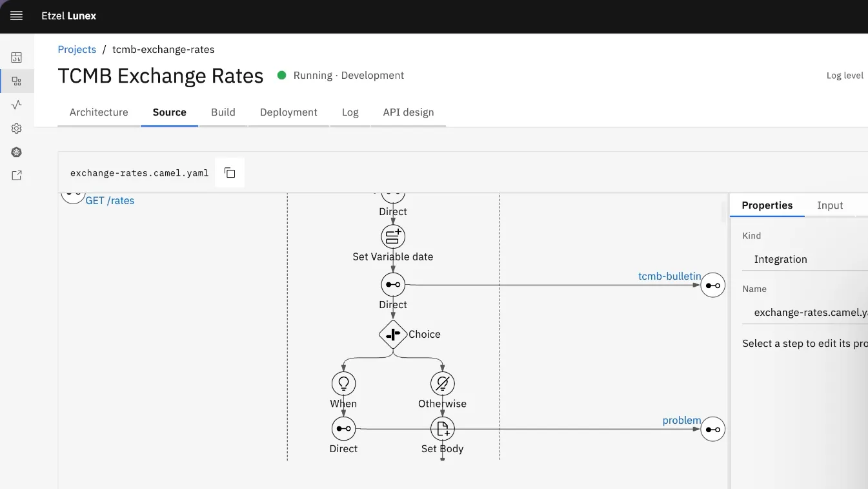The image size is (868, 489).
Task: Click the tcmb-exchange-rates breadcrumb text
Action: (163, 50)
